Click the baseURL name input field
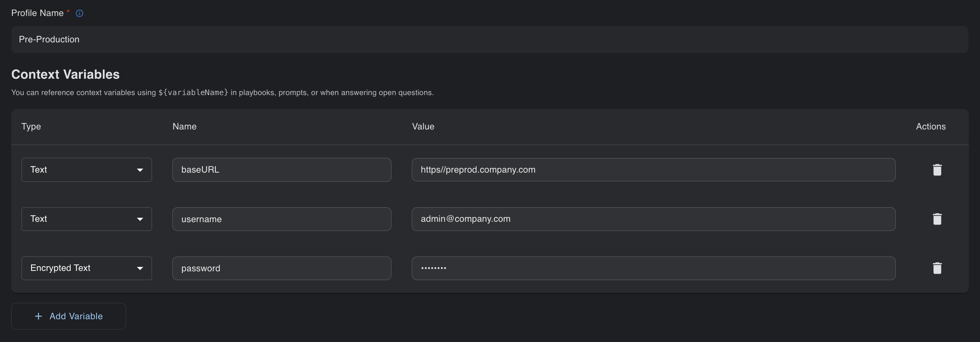Screen dimensions: 980x342 coord(281,170)
